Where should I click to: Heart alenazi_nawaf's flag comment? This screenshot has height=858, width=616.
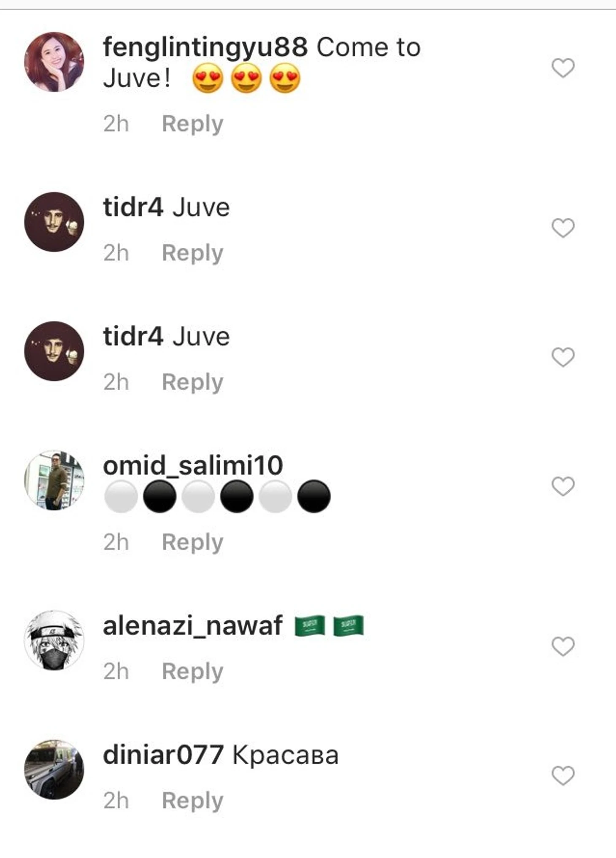click(563, 647)
